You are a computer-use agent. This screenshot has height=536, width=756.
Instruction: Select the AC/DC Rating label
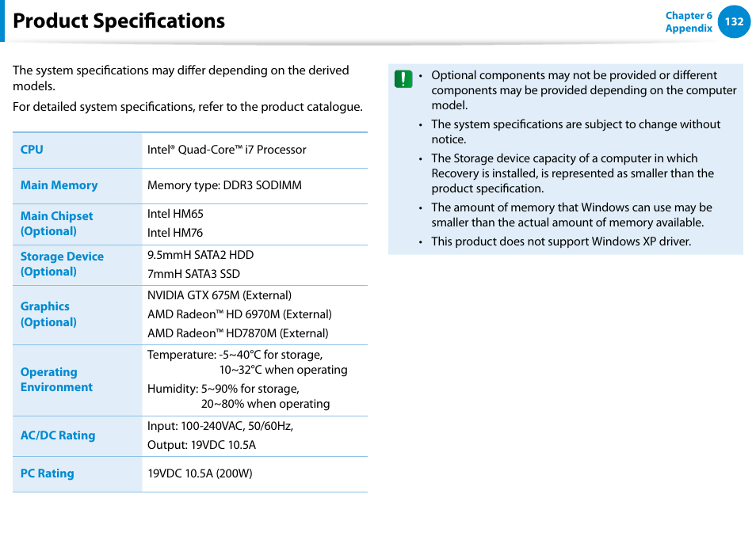(x=58, y=435)
